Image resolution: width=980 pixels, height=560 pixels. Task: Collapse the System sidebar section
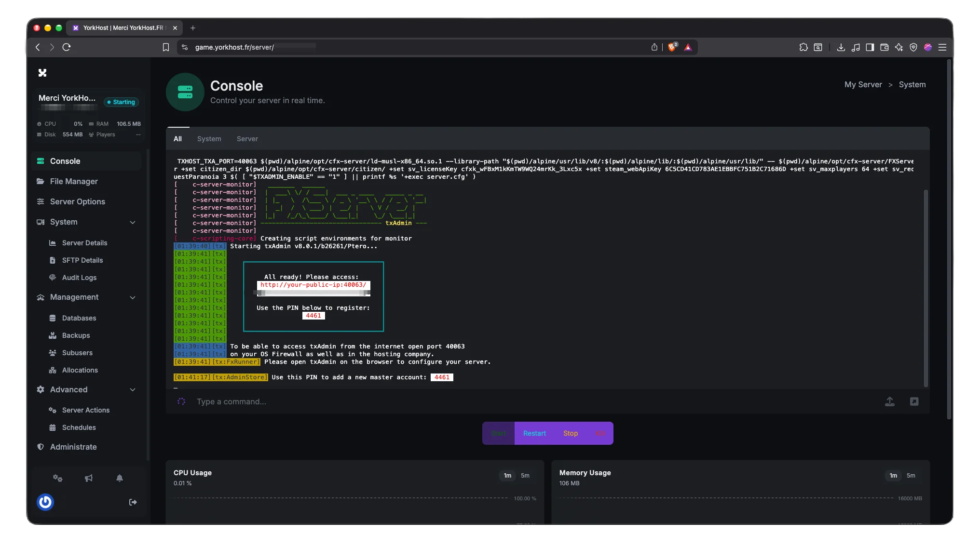(x=133, y=222)
